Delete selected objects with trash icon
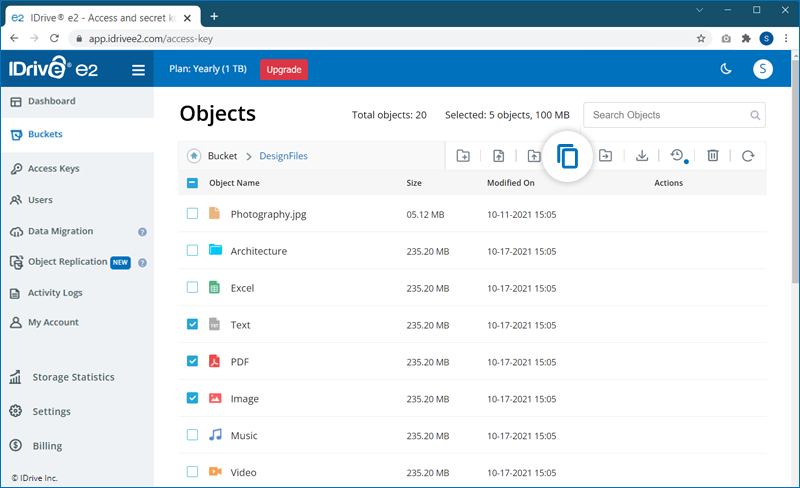The image size is (800, 488). (x=713, y=156)
